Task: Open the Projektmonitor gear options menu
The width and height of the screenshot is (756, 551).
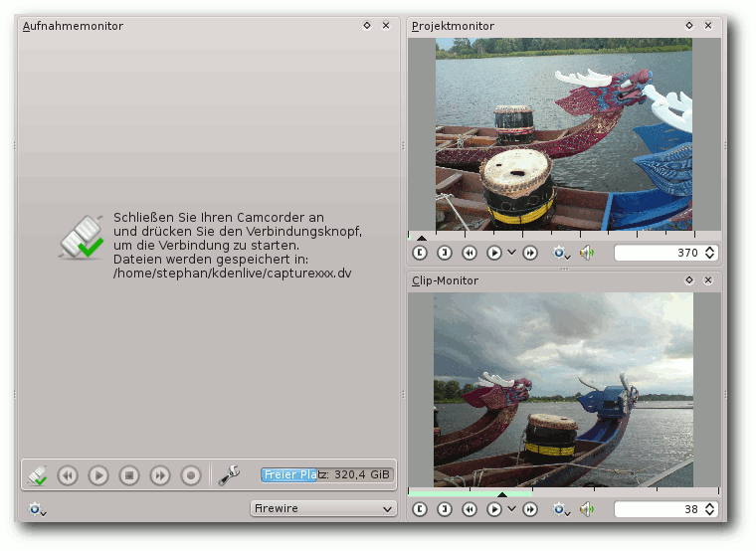Action: click(x=561, y=253)
